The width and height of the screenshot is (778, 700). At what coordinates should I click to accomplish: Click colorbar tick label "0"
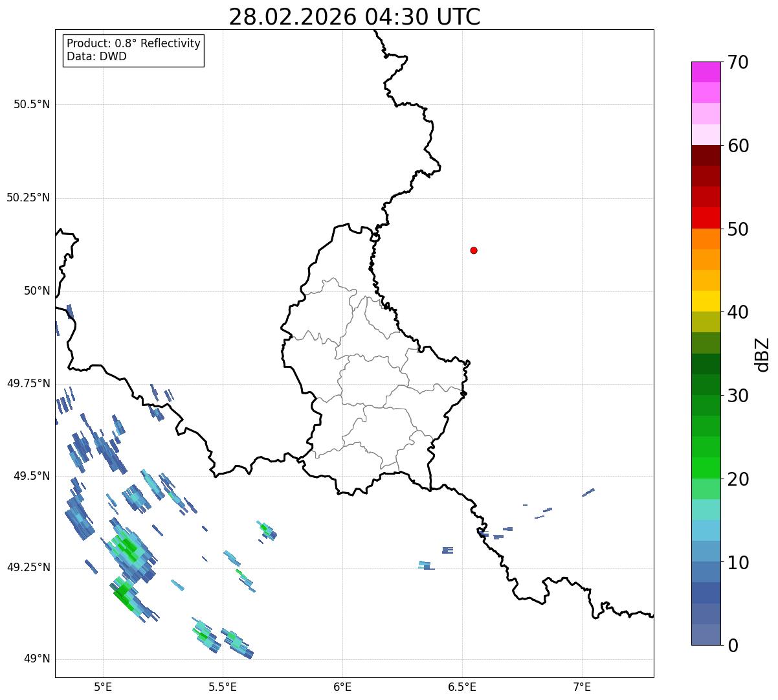(x=733, y=646)
